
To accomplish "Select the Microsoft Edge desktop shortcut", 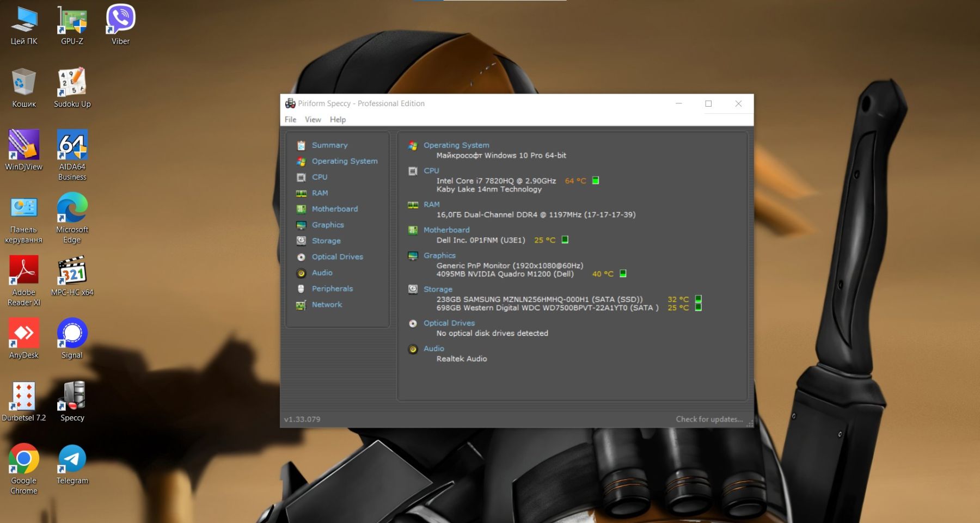I will tap(72, 218).
